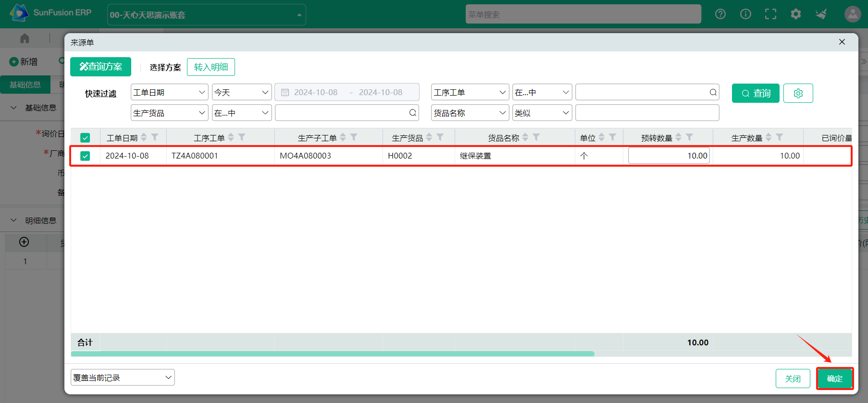Image resolution: width=868 pixels, height=403 pixels.
Task: Open the help question mark icon
Action: click(720, 14)
